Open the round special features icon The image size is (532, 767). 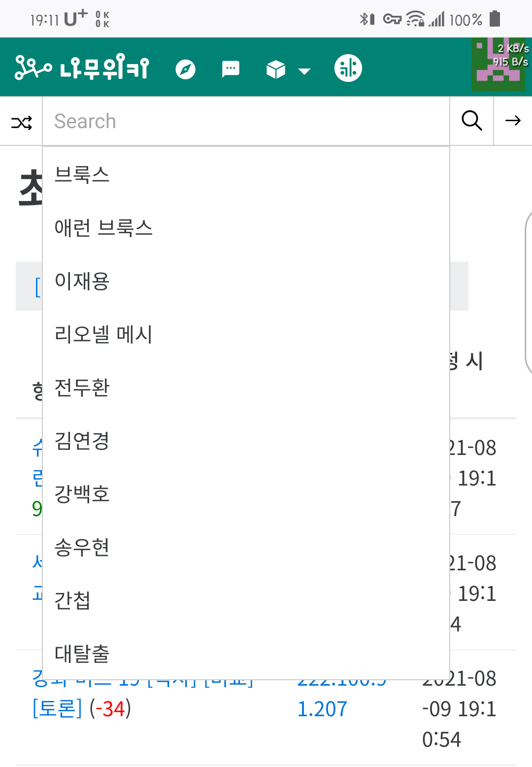tap(348, 68)
